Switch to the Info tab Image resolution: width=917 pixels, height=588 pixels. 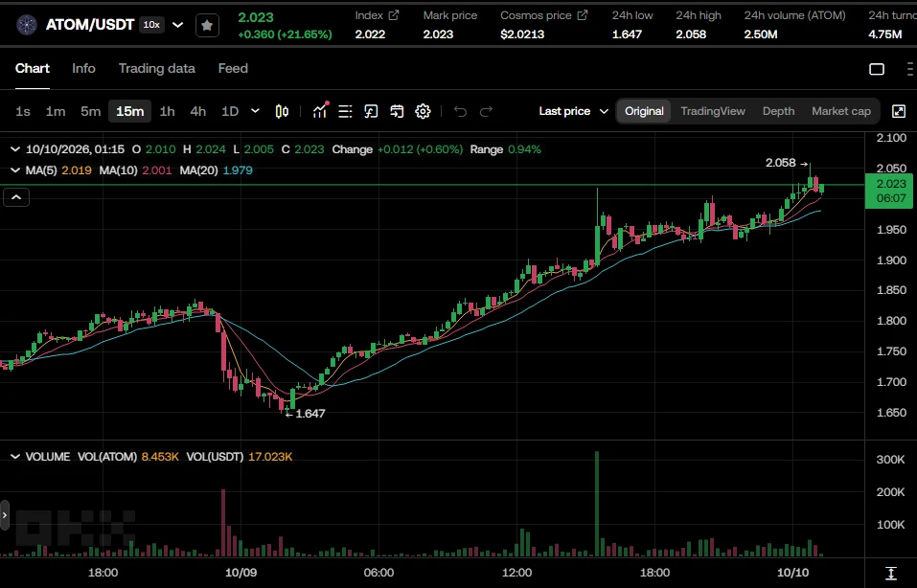(x=83, y=68)
